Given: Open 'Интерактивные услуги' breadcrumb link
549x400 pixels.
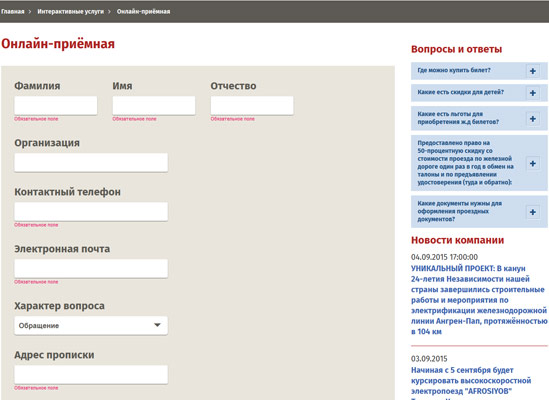Looking at the screenshot, I should pyautogui.click(x=71, y=12).
